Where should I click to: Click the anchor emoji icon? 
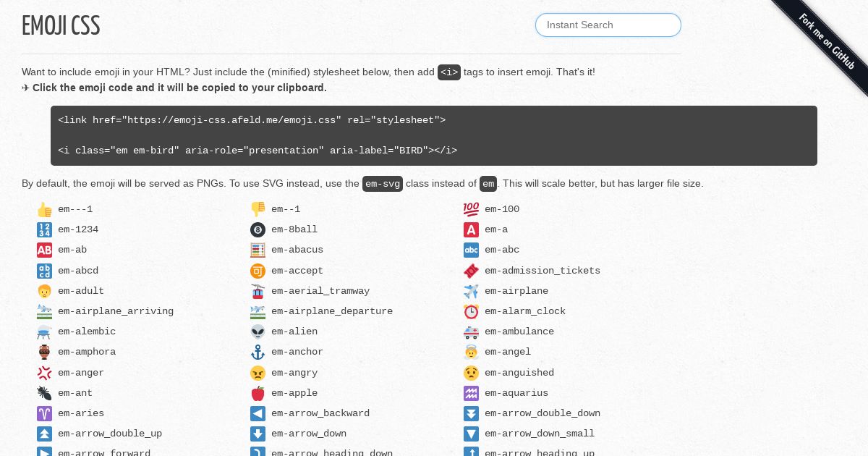coord(258,352)
